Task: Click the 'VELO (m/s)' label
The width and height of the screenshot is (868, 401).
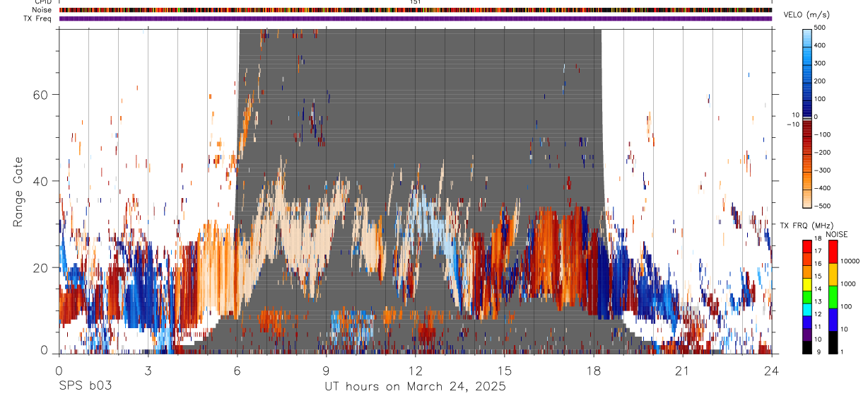Action: pos(807,16)
